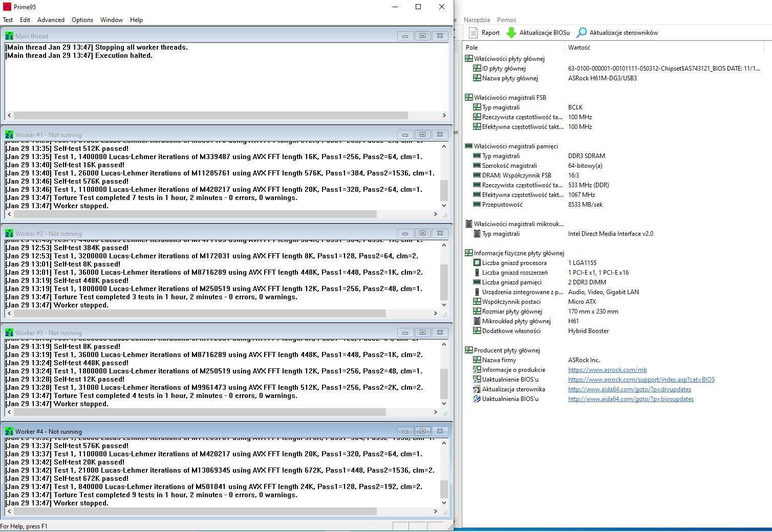Select the Intel Direct Media Interface v2.0 value
The height and width of the screenshot is (532, 772).
pyautogui.click(x=611, y=234)
